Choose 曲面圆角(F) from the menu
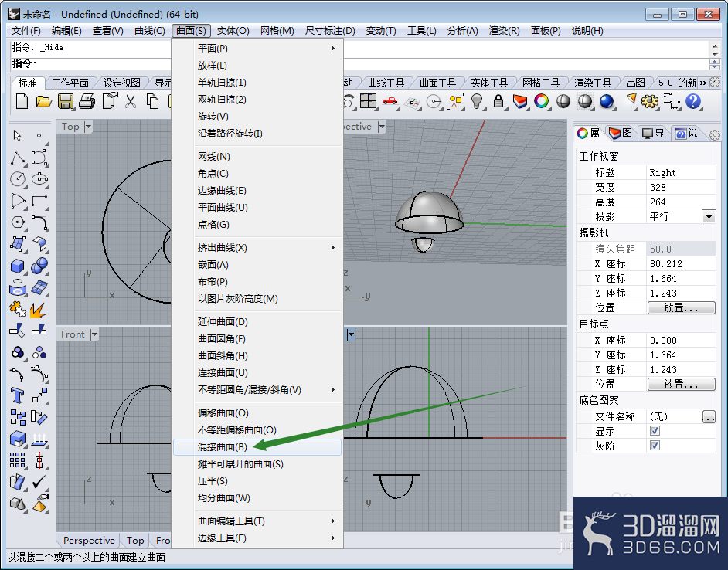The height and width of the screenshot is (570, 728). pos(257,339)
